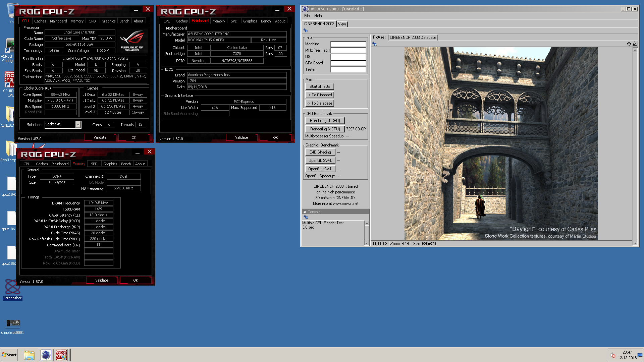Run the C4D Shading benchmark

tap(320, 152)
